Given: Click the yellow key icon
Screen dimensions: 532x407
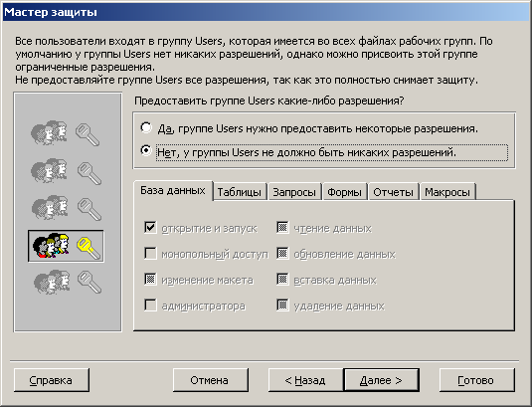Looking at the screenshot, I should pos(89,248).
